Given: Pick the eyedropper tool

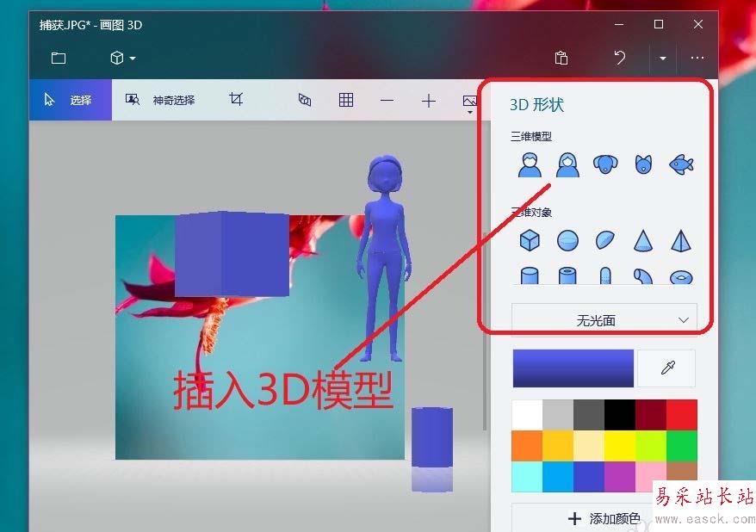Looking at the screenshot, I should click(x=666, y=368).
